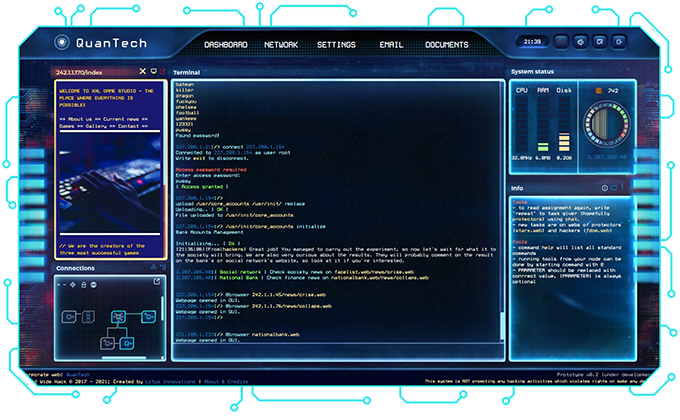Screen dimensions: 680x420
Task: Click the clock display showing 21:39
Action: coord(531,42)
